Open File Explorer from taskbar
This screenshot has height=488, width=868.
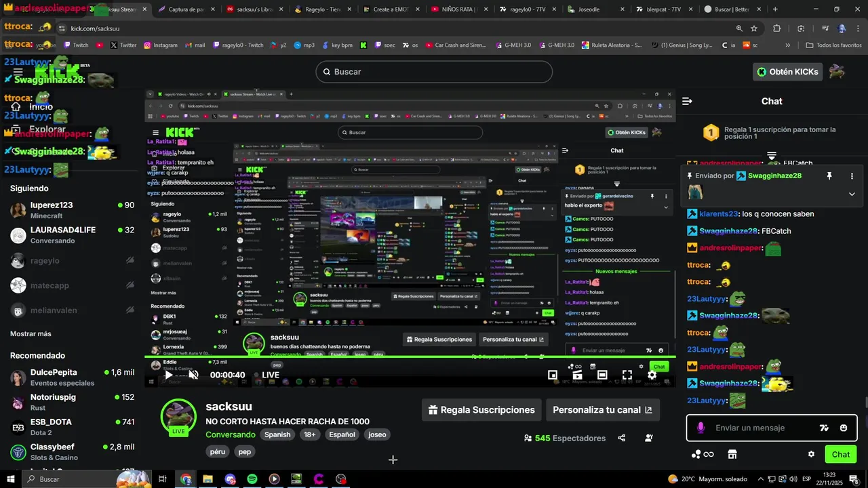click(x=208, y=479)
